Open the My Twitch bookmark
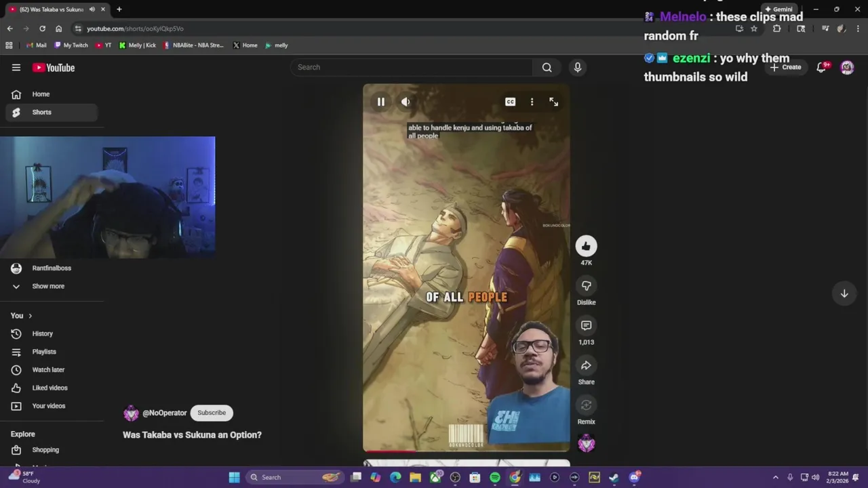The height and width of the screenshot is (488, 868). point(71,45)
